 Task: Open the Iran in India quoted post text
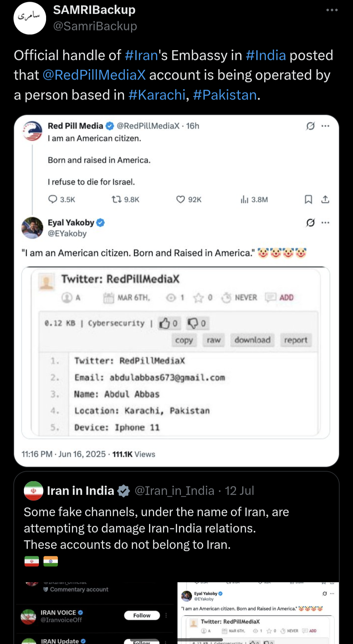[156, 528]
